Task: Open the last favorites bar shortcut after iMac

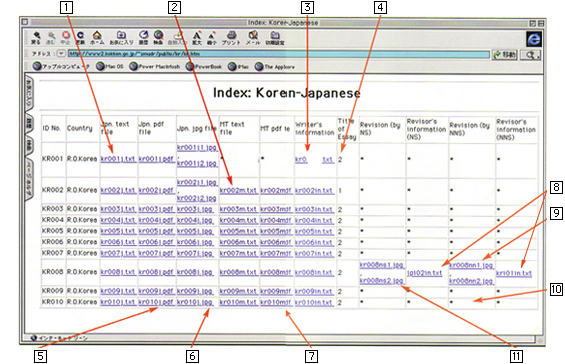Action: [x=275, y=66]
